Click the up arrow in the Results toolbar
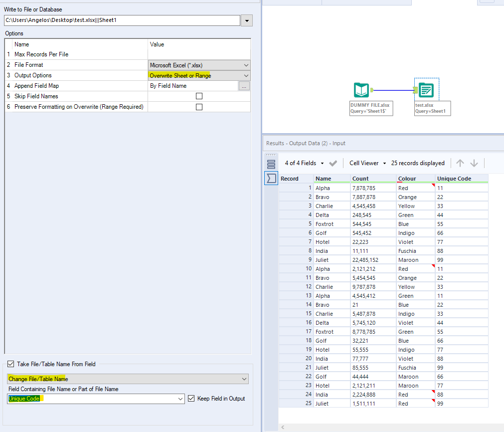The height and width of the screenshot is (432, 504). (460, 163)
